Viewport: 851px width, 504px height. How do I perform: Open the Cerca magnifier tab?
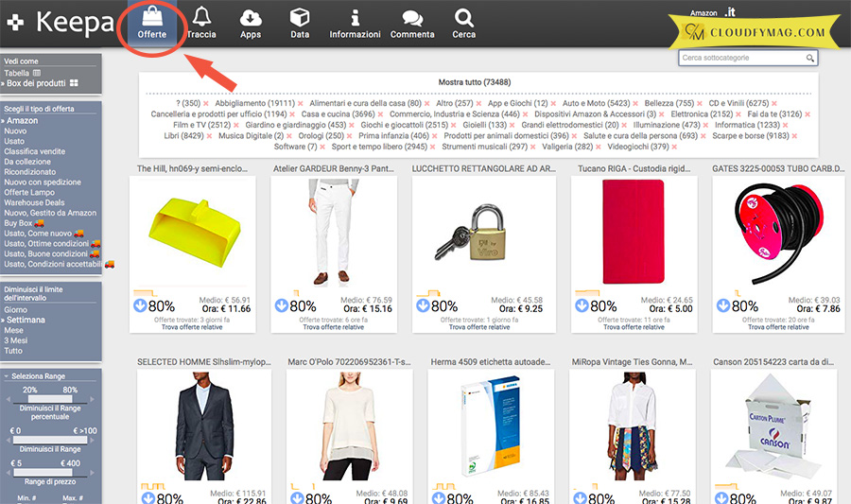(x=463, y=23)
